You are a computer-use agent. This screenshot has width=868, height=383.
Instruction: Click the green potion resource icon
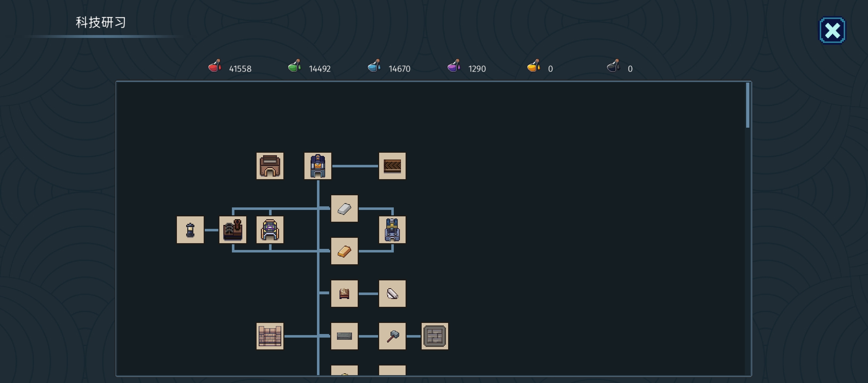click(x=295, y=66)
